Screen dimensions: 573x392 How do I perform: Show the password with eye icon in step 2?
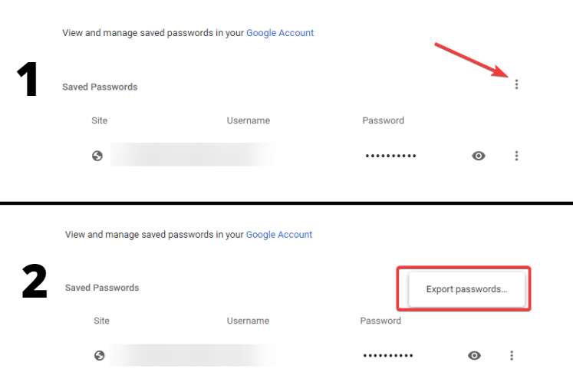tap(474, 355)
